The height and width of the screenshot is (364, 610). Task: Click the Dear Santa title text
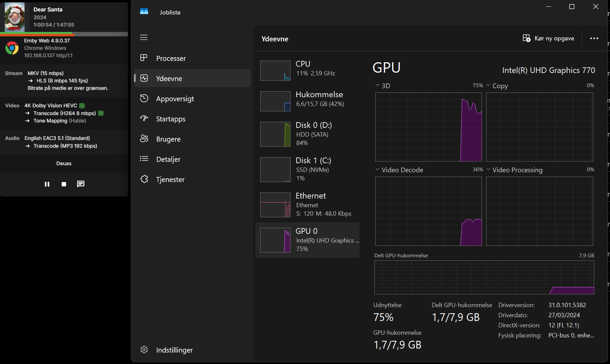pos(48,9)
